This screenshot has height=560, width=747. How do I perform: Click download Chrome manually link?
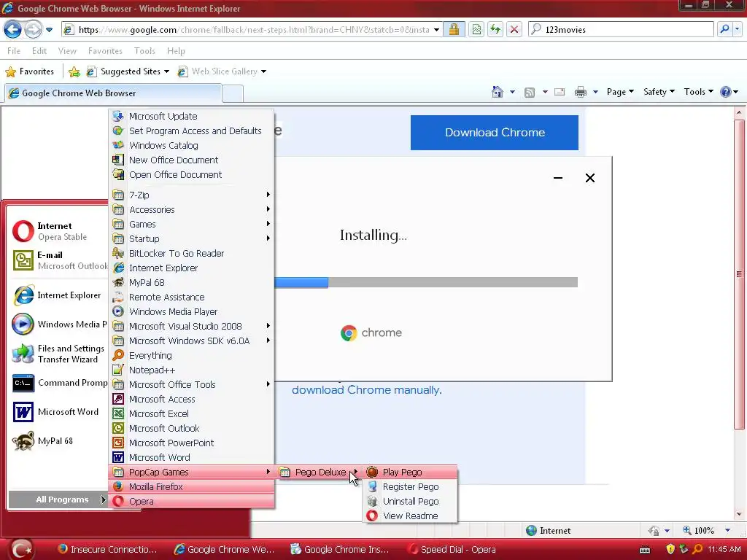[367, 390]
